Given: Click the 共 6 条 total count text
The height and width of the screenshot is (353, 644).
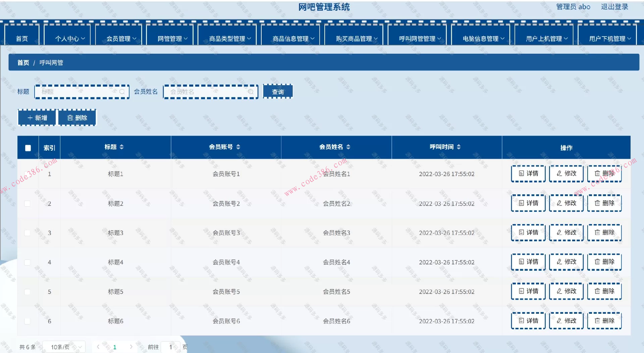Looking at the screenshot, I should click(28, 347).
